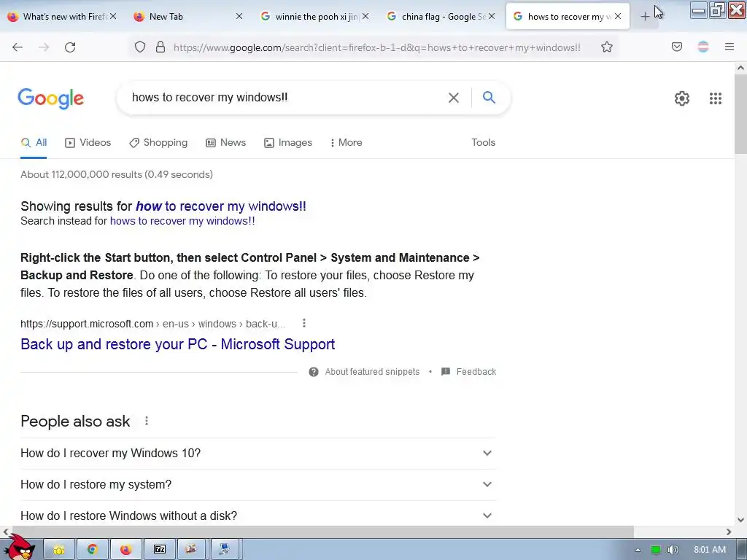Select the Images search tab
747x560 pixels.
pos(288,142)
